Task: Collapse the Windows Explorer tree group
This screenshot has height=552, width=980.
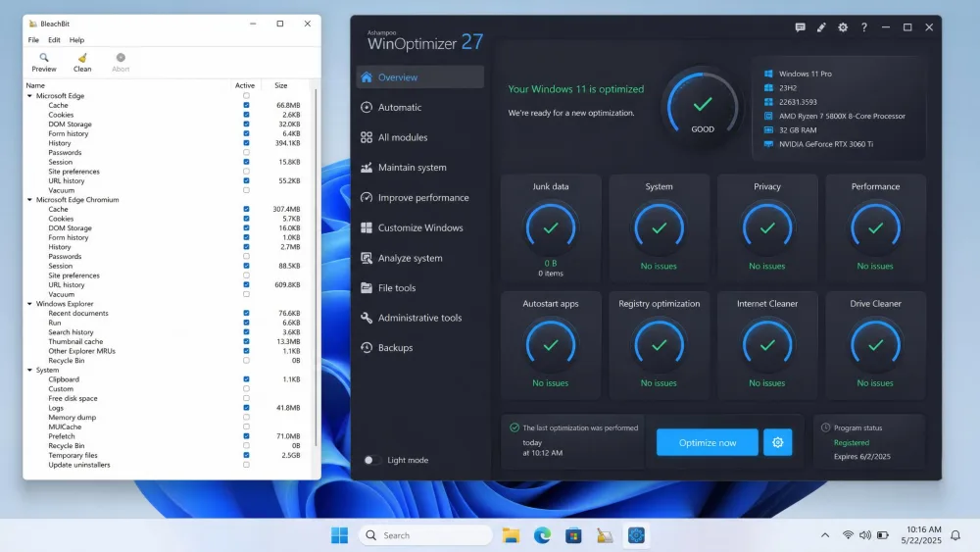Action: click(29, 304)
